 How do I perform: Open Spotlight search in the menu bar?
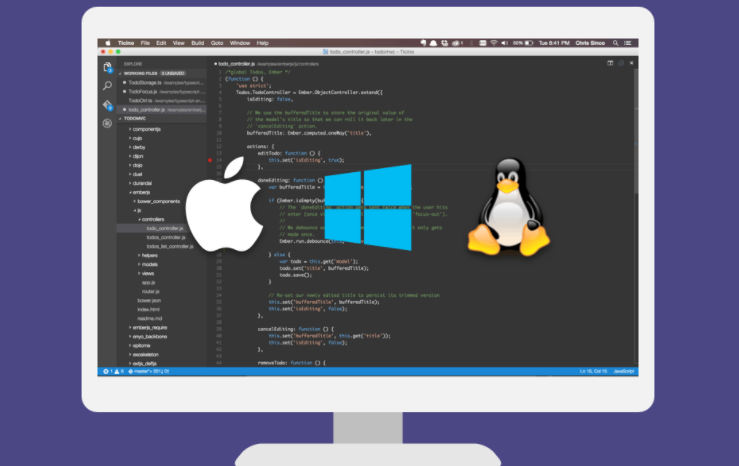615,43
